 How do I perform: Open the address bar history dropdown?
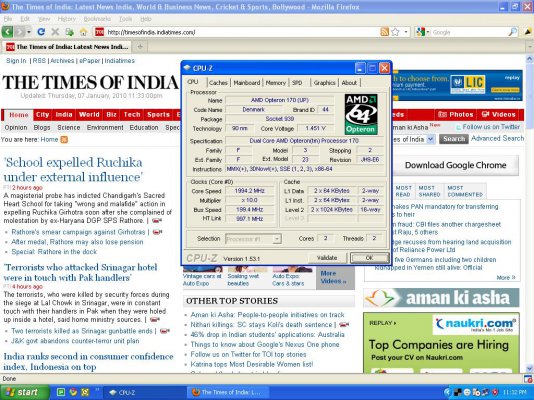pos(406,32)
